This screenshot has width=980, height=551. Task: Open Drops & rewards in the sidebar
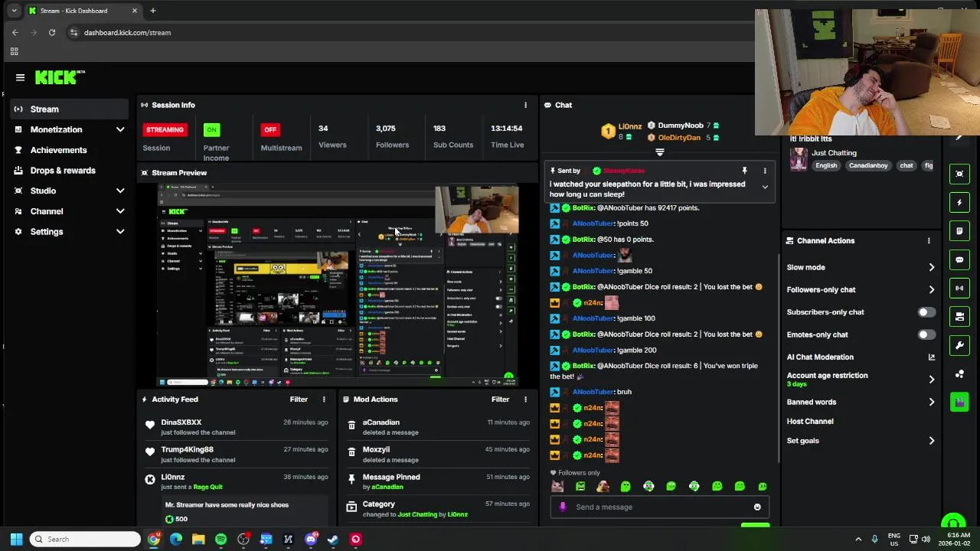(x=63, y=171)
